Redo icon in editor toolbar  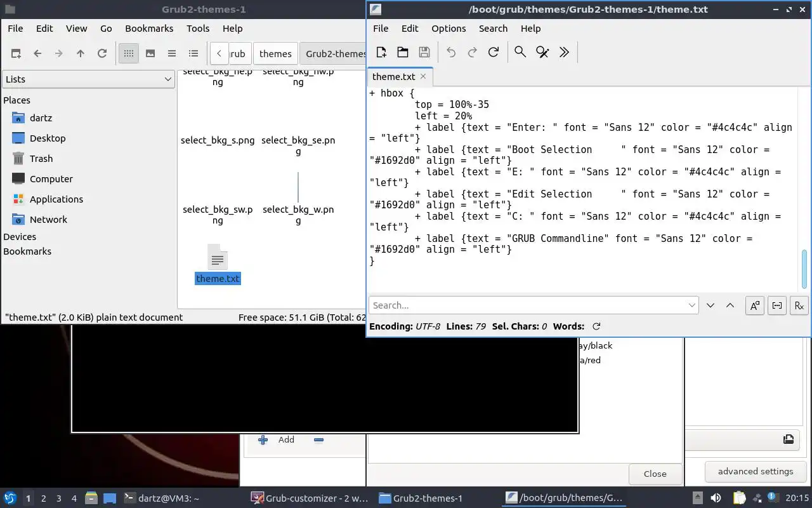[x=472, y=53]
